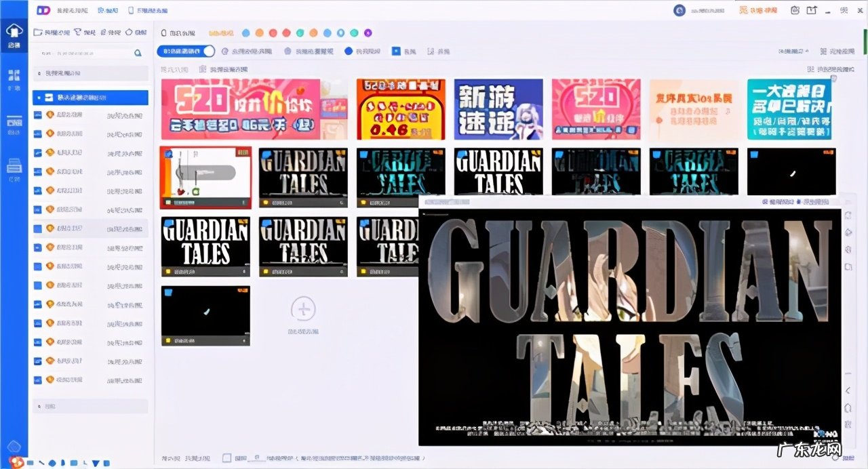Click the cloud icon in the left sidebar

(x=14, y=32)
